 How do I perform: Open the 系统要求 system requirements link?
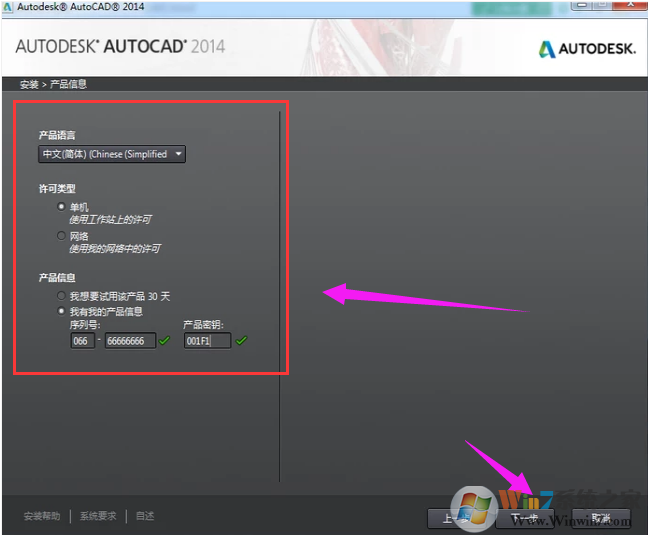(98, 516)
